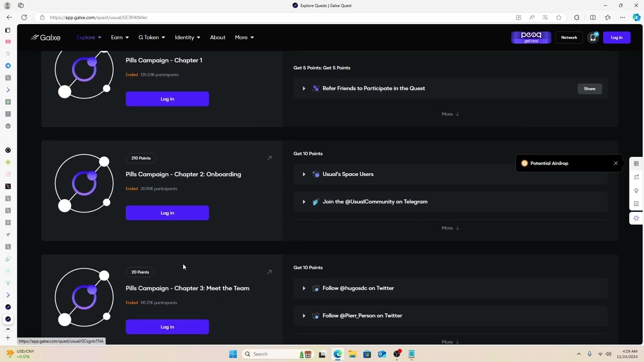Click Windows Start button
The width and height of the screenshot is (644, 362).
(x=232, y=354)
